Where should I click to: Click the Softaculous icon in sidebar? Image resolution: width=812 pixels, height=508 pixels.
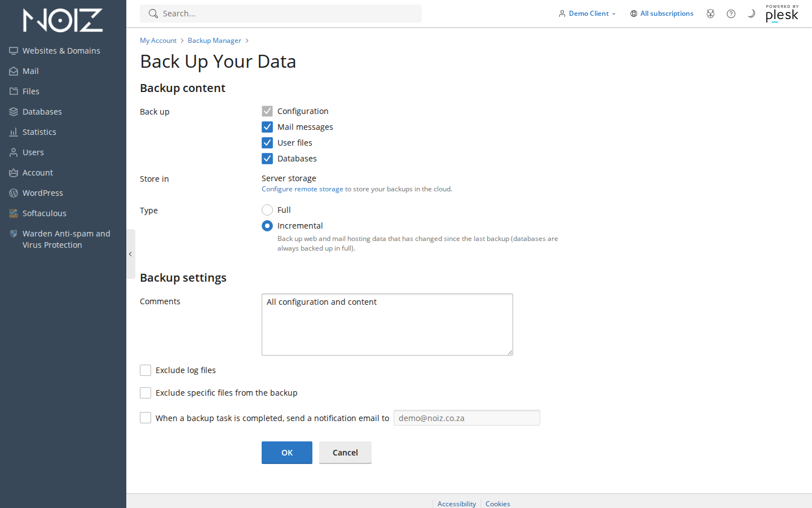[x=14, y=213]
